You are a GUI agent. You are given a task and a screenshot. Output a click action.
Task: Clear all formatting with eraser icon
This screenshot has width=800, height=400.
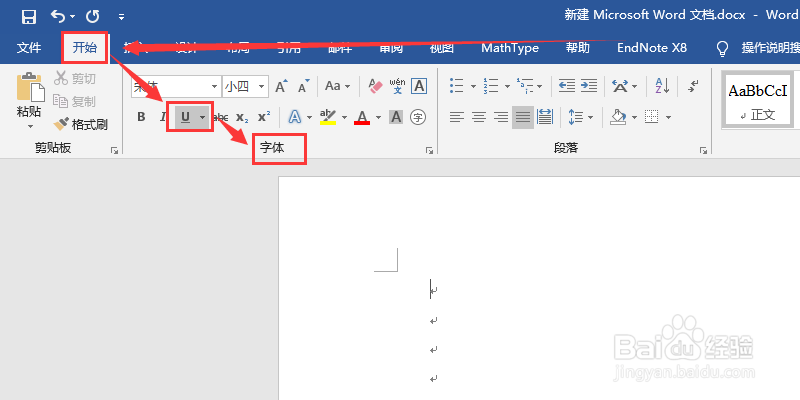tap(375, 86)
